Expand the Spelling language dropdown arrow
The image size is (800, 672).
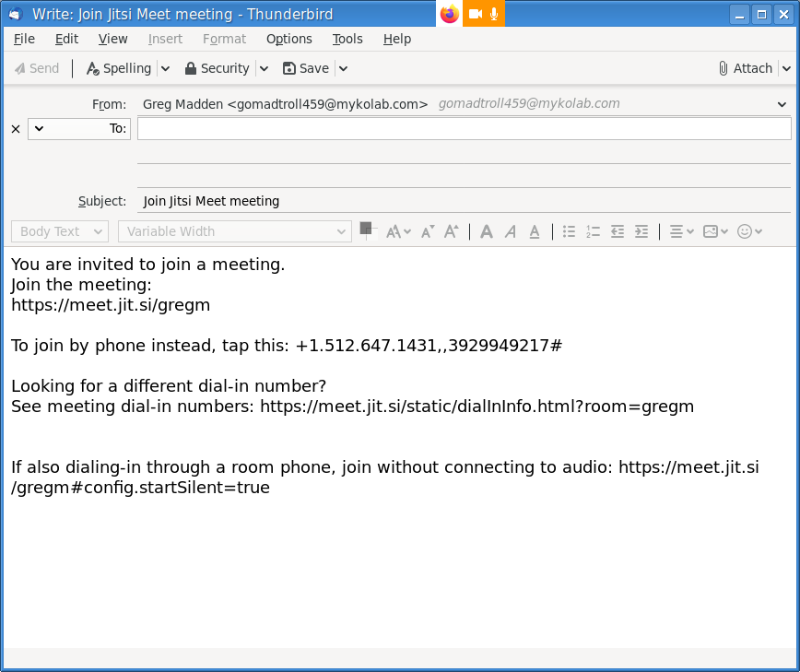click(165, 68)
